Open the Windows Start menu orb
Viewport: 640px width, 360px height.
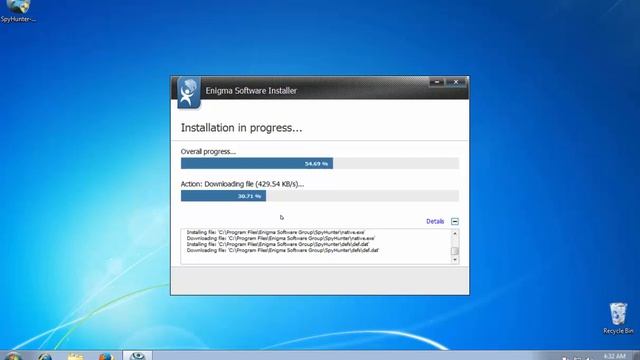point(13,356)
